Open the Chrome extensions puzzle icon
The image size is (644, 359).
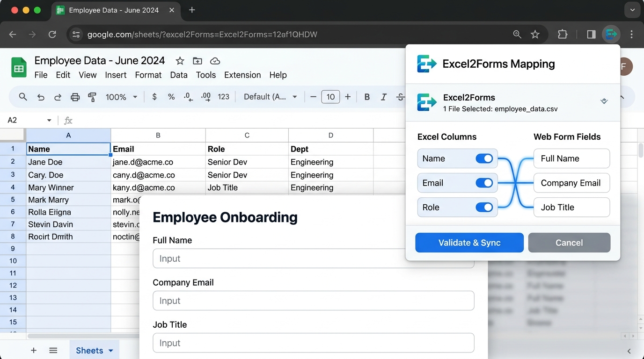click(x=563, y=34)
